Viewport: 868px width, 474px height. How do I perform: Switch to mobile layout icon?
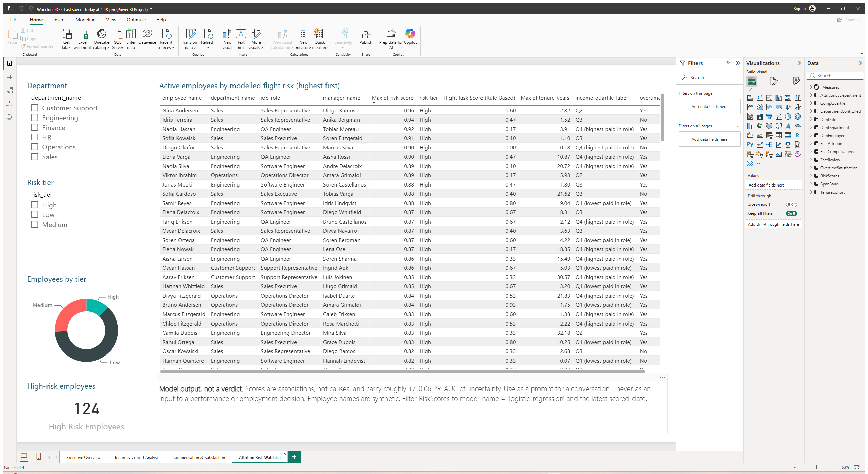pyautogui.click(x=39, y=456)
